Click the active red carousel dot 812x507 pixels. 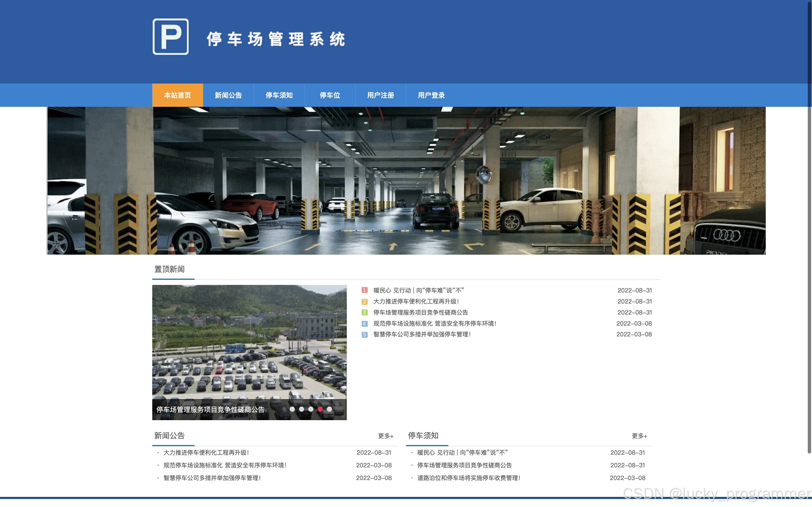pyautogui.click(x=320, y=409)
